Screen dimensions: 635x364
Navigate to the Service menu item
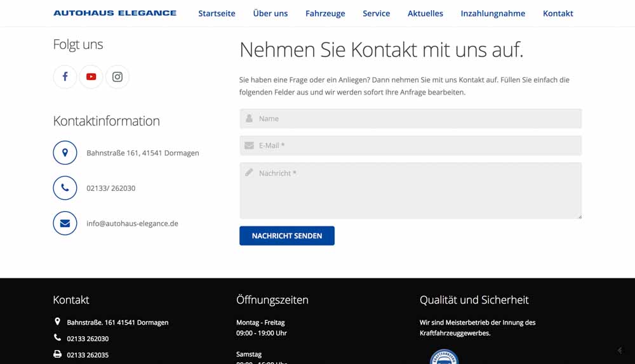click(376, 13)
